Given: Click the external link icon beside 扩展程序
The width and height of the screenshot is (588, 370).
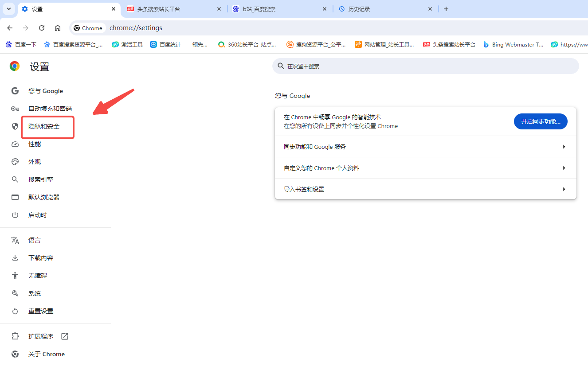Looking at the screenshot, I should click(65, 336).
